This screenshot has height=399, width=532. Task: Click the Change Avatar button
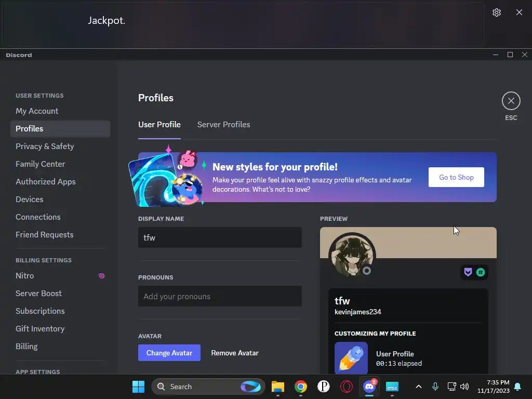click(169, 353)
